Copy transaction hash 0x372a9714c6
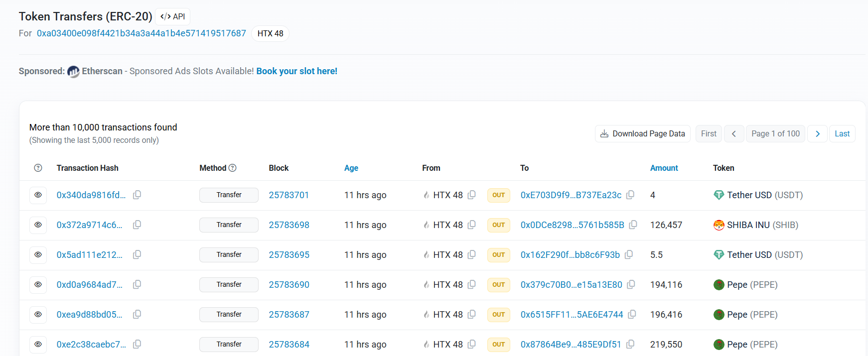This screenshot has height=356, width=868. click(x=137, y=225)
